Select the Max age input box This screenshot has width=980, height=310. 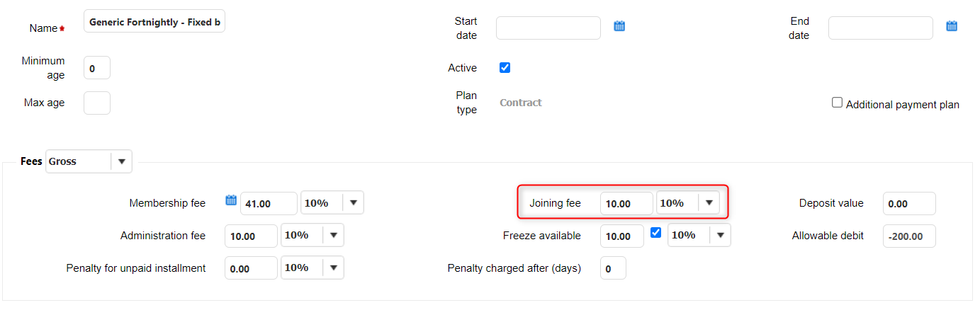tap(97, 103)
